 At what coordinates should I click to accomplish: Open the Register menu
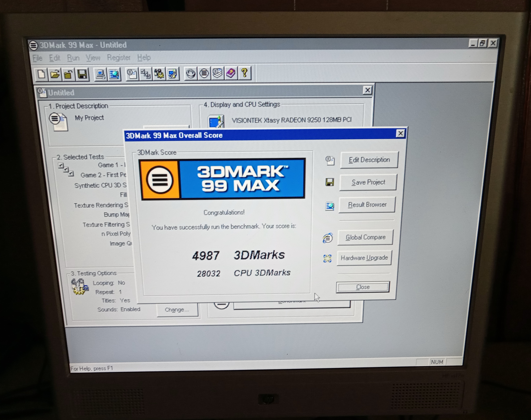pyautogui.click(x=118, y=57)
